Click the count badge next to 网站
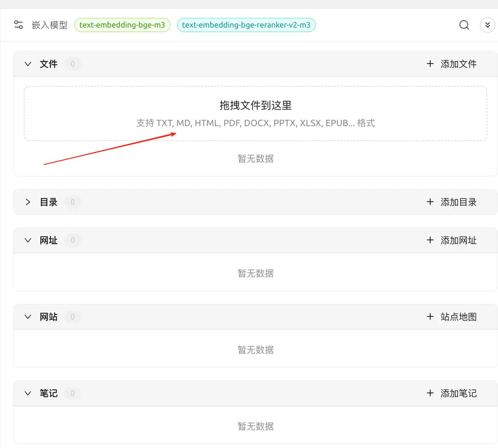Image resolution: width=498 pixels, height=448 pixels. 72,317
